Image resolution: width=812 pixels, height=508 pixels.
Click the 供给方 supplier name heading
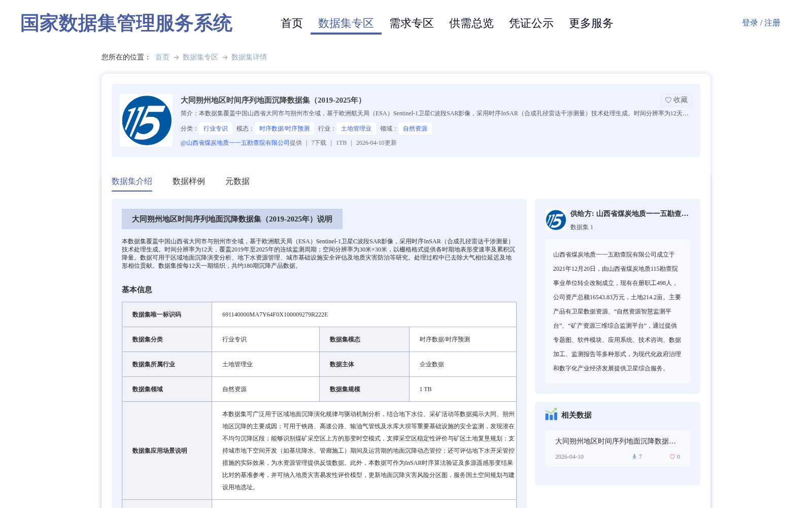click(x=629, y=214)
